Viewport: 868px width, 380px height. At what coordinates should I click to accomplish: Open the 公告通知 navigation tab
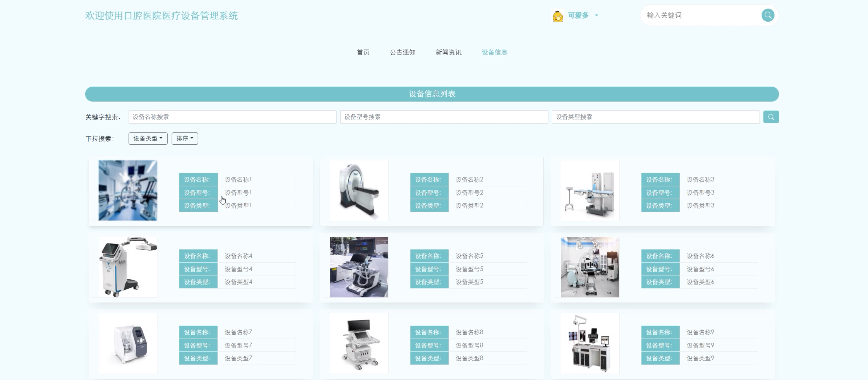402,52
